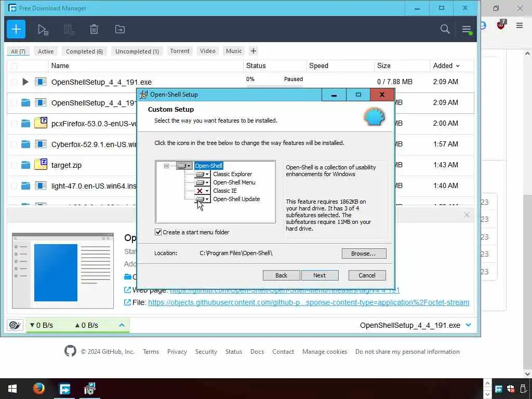Click the Browse... button
This screenshot has width=532, height=399.
click(364, 254)
